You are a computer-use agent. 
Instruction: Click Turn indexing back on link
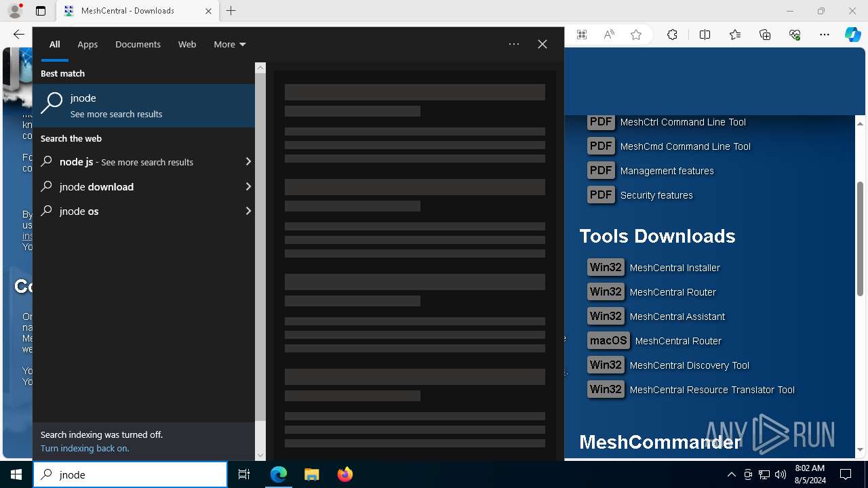point(85,448)
